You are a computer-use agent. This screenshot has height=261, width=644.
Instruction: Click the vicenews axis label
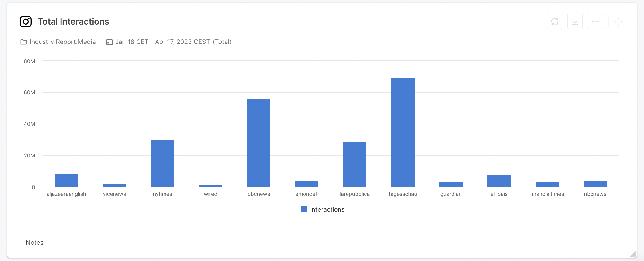[x=114, y=194]
